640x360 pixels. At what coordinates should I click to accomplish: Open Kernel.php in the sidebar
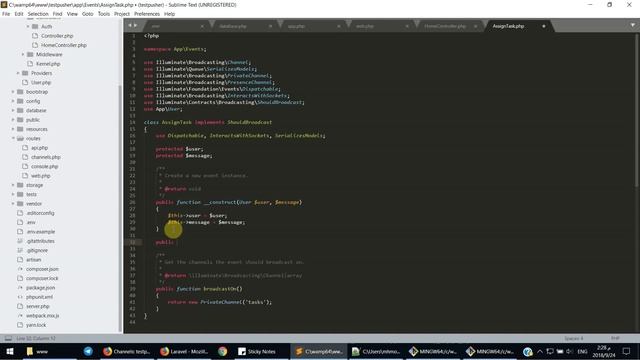(48, 64)
